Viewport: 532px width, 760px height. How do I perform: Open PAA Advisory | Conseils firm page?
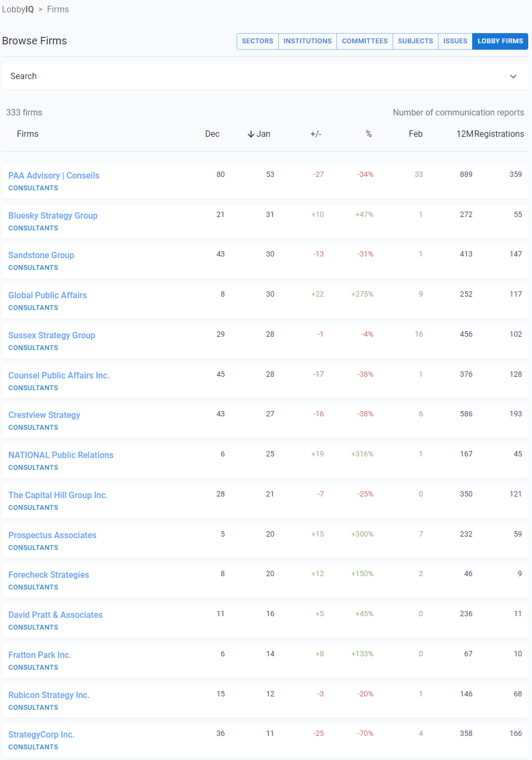pyautogui.click(x=54, y=175)
